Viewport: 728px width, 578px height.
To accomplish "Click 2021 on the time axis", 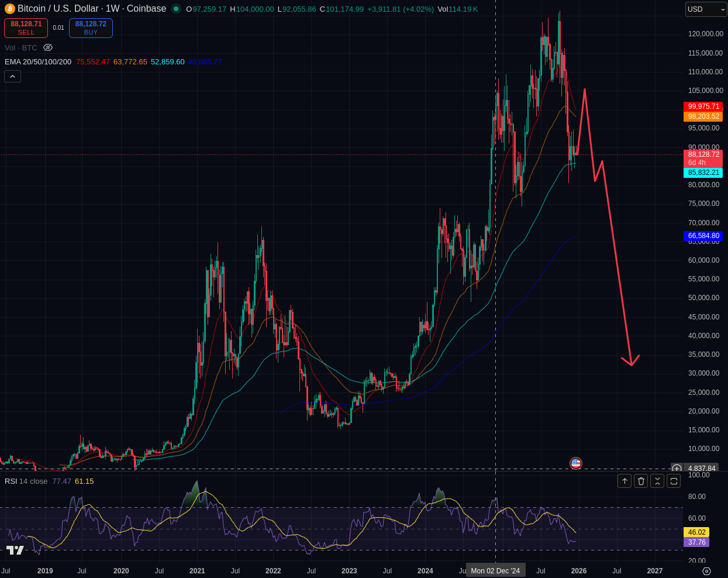I will pos(197,571).
